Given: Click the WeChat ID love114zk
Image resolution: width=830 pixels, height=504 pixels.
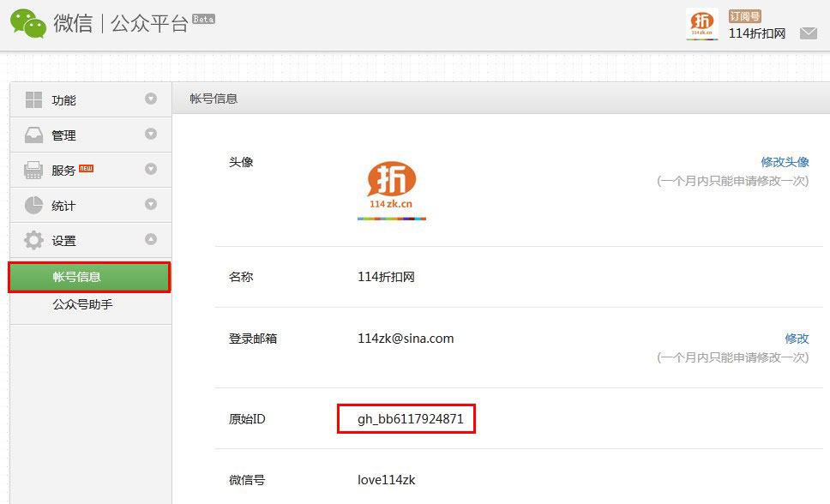Looking at the screenshot, I should [387, 480].
